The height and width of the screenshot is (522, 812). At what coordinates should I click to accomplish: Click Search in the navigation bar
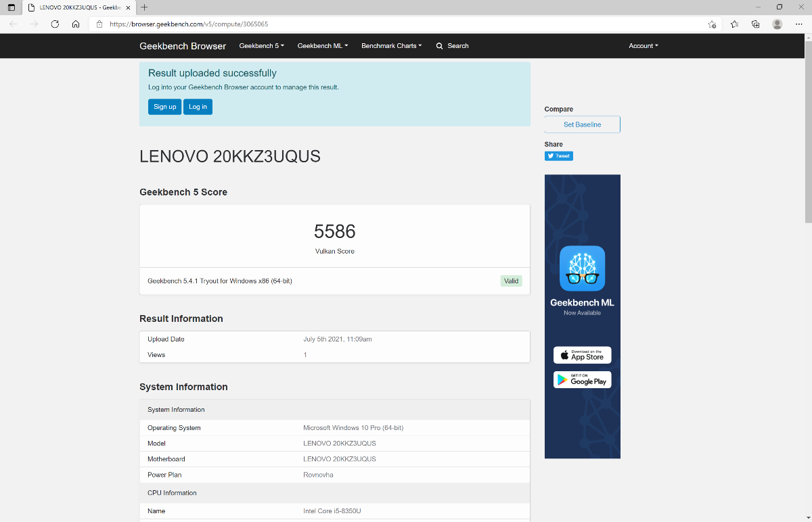[452, 46]
